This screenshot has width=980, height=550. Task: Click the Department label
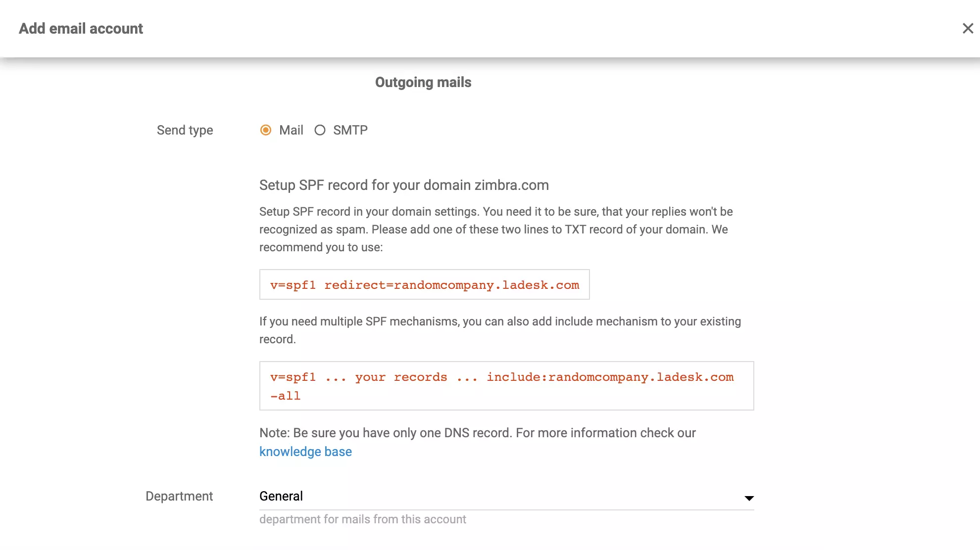coord(179,496)
